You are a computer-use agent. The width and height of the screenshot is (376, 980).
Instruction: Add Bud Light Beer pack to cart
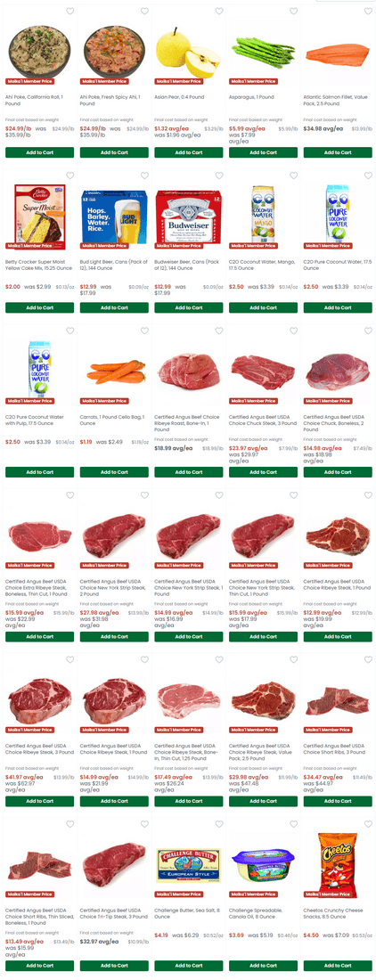114,307
